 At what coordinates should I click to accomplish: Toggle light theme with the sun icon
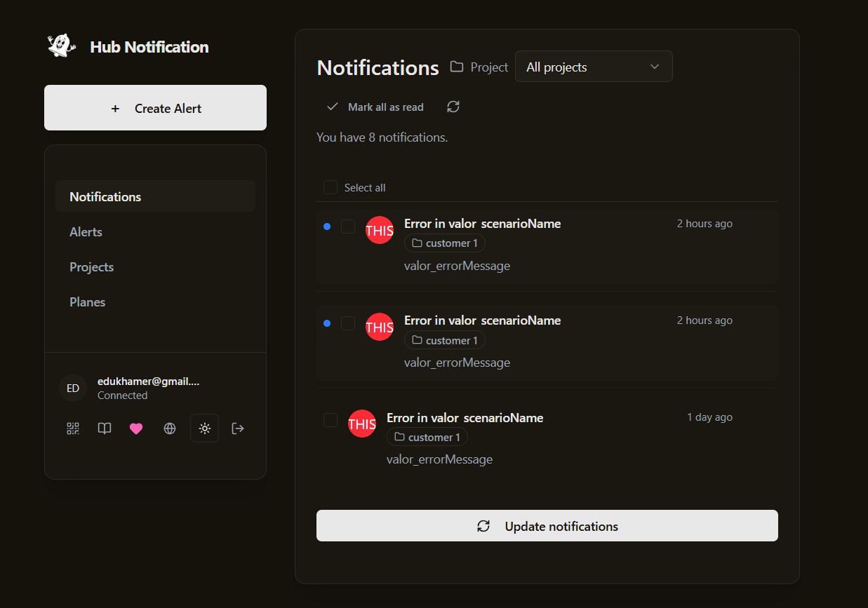point(204,428)
